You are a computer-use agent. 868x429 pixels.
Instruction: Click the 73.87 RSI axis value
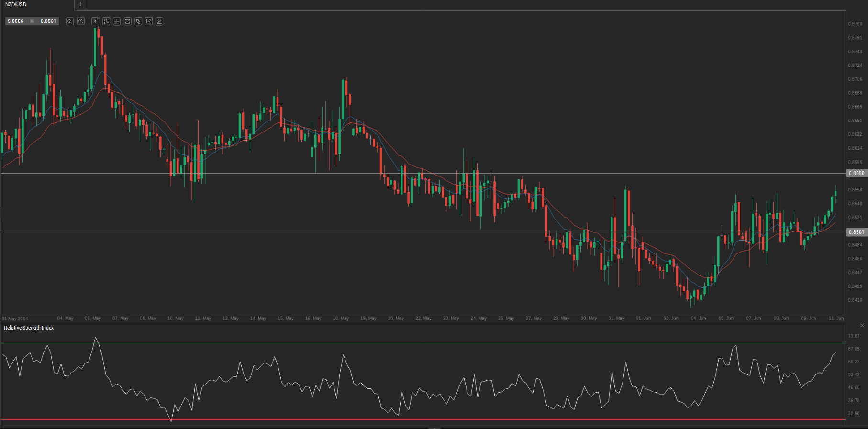pyautogui.click(x=854, y=336)
